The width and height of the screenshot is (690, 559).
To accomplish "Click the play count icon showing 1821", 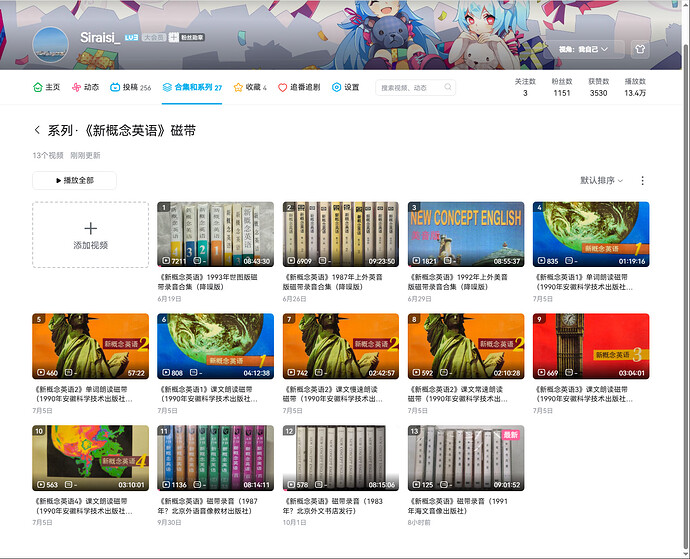I will coord(416,261).
